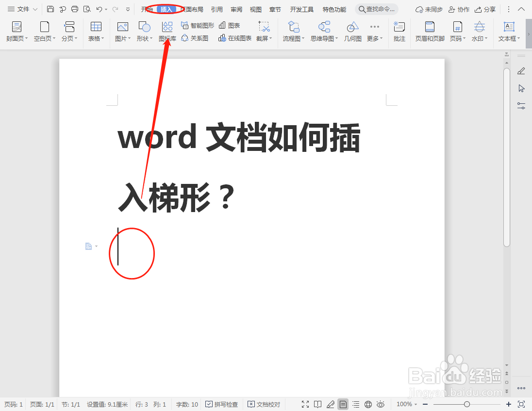
Task: Print the document via the printer icon
Action: [75, 9]
